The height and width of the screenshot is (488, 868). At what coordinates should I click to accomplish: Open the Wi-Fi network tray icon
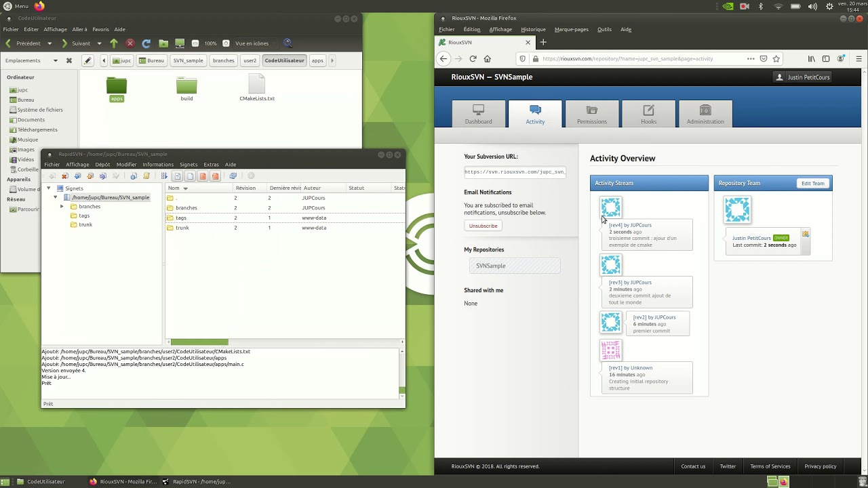tap(778, 6)
